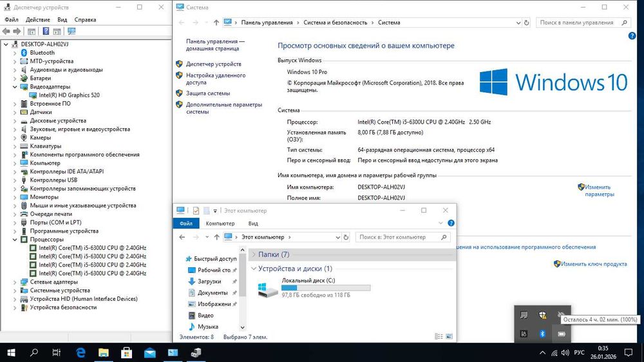Viewport: 644px width, 362px height.
Task: Click the navigation pane scrollbar down arrow in Explorer
Action: click(242, 327)
